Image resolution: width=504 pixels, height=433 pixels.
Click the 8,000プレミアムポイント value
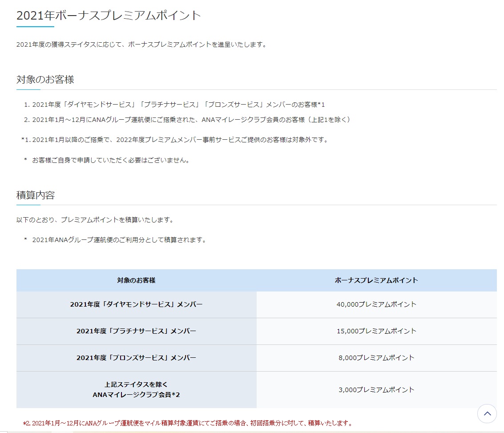pos(376,358)
